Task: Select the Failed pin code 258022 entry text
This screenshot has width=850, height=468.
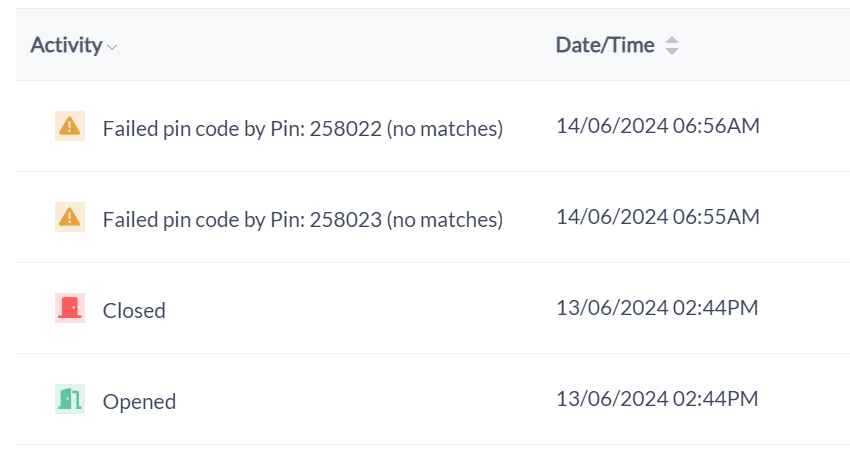Action: coord(303,129)
